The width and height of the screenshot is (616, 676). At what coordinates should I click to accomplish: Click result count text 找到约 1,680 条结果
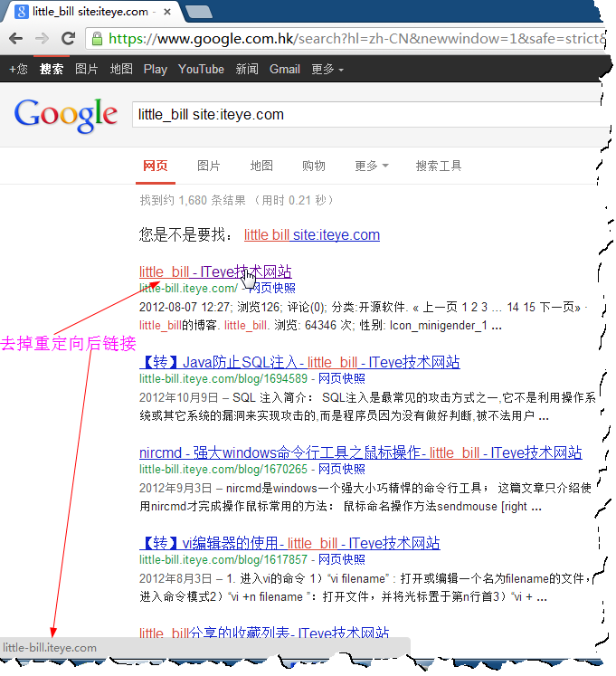193,201
